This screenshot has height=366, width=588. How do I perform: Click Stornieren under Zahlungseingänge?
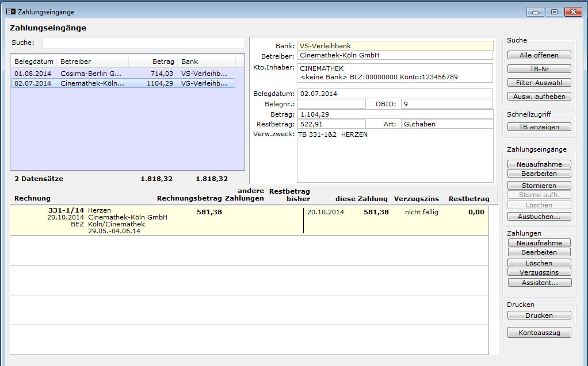click(x=539, y=186)
